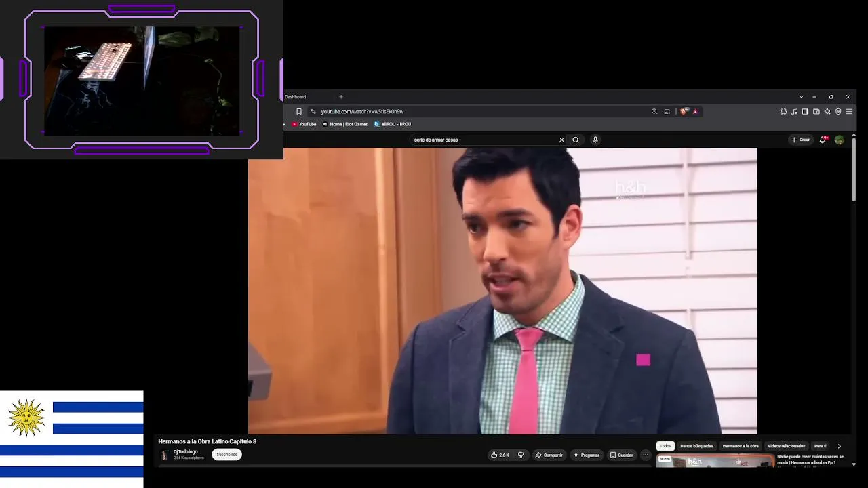Bookmark this page with the bookmark icon
This screenshot has width=868, height=488.
(x=299, y=111)
